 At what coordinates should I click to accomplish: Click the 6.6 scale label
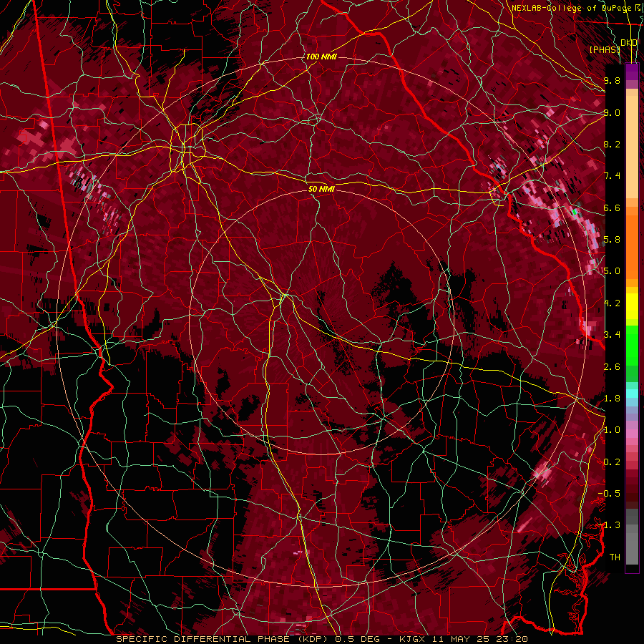pyautogui.click(x=612, y=208)
